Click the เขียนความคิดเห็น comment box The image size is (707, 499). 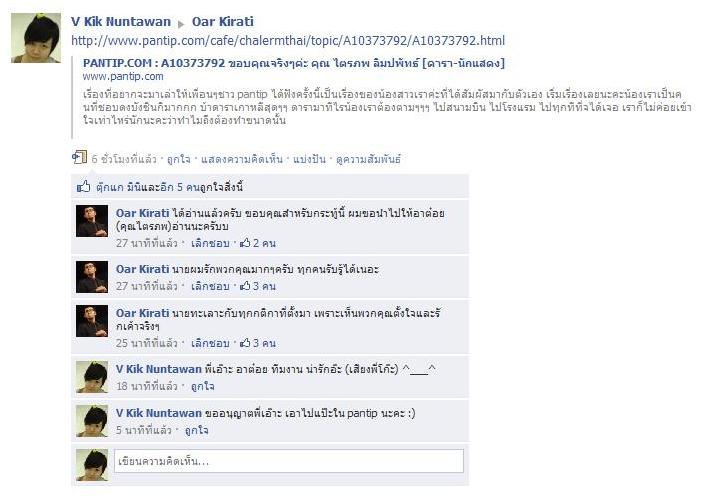[289, 461]
